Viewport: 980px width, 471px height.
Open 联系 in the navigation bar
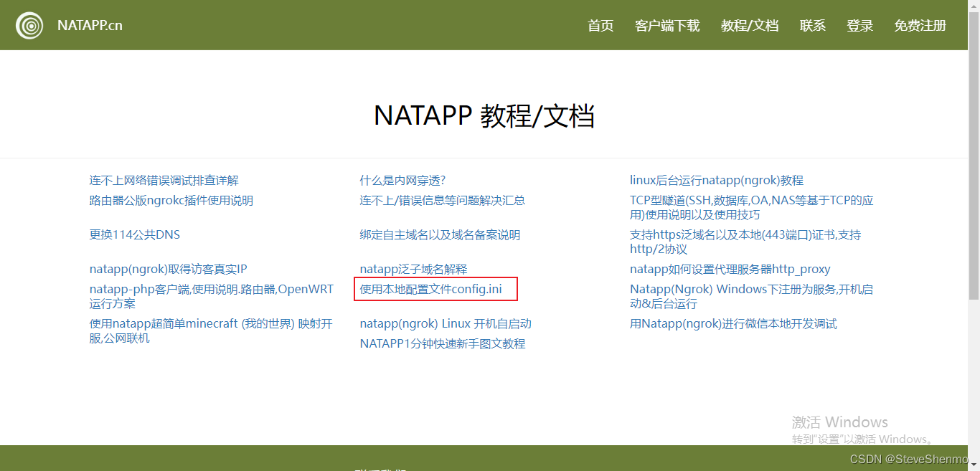coord(813,26)
